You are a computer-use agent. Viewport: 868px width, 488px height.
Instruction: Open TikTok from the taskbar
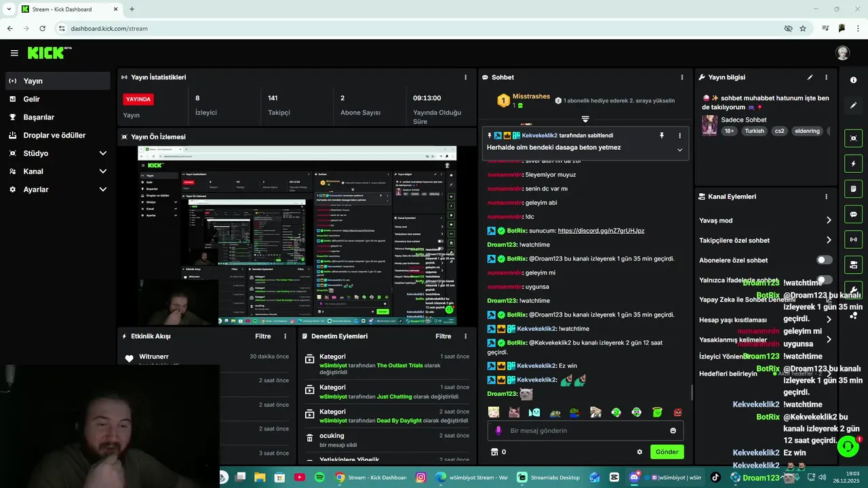click(x=715, y=477)
